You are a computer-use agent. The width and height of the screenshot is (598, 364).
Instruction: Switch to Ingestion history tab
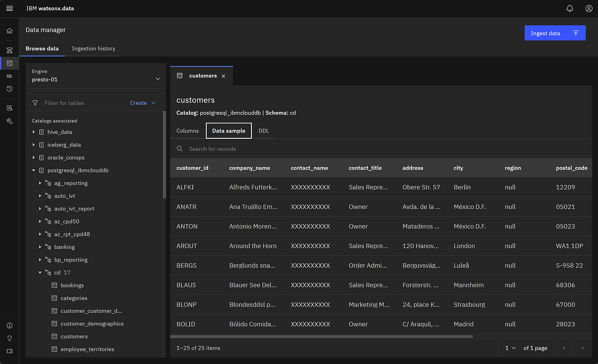pos(93,49)
